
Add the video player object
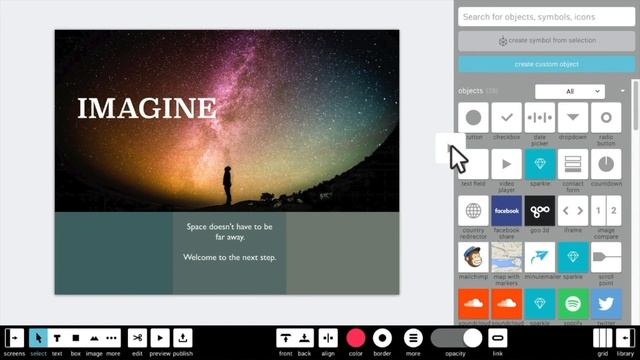(507, 164)
